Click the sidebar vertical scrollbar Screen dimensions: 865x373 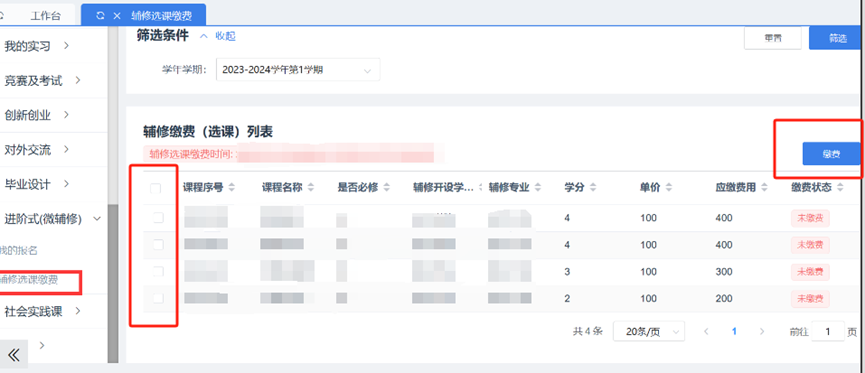click(x=113, y=284)
